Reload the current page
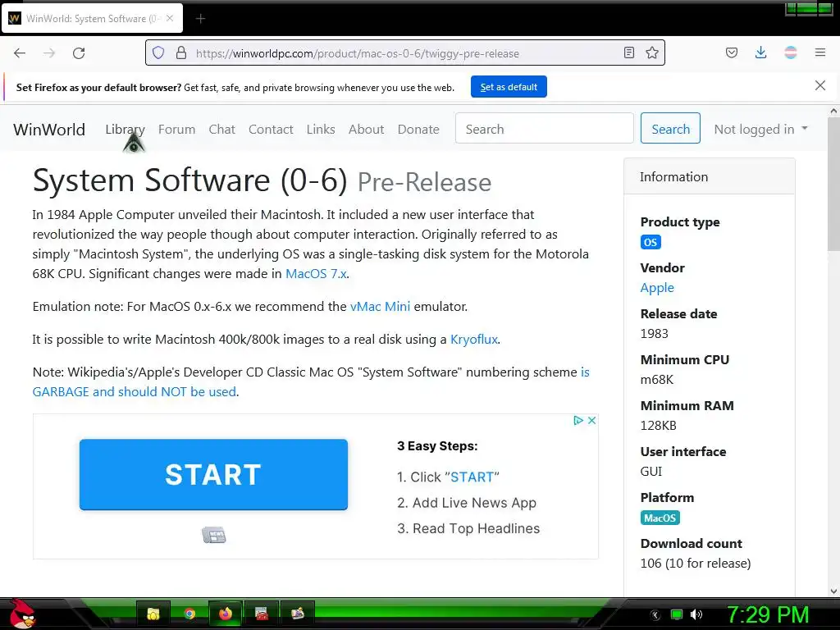840x630 pixels. tap(79, 53)
